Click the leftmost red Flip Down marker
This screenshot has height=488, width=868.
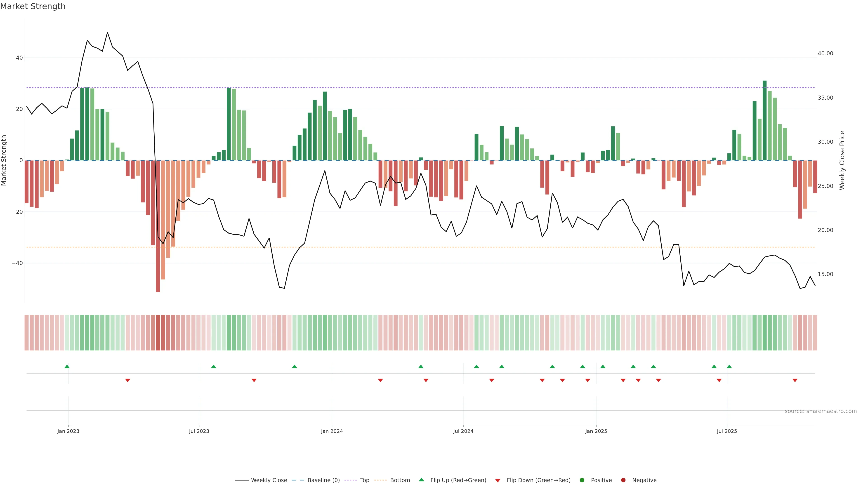pos(128,380)
